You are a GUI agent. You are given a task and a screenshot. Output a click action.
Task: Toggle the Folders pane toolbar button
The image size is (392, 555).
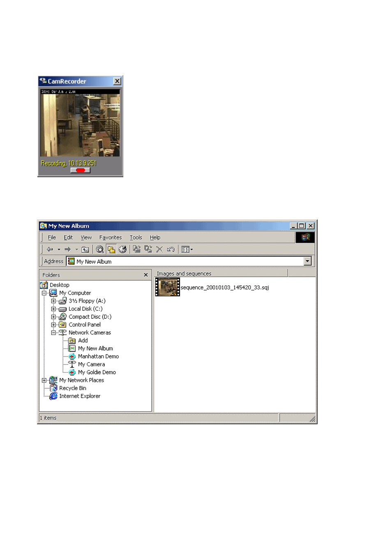click(x=111, y=249)
